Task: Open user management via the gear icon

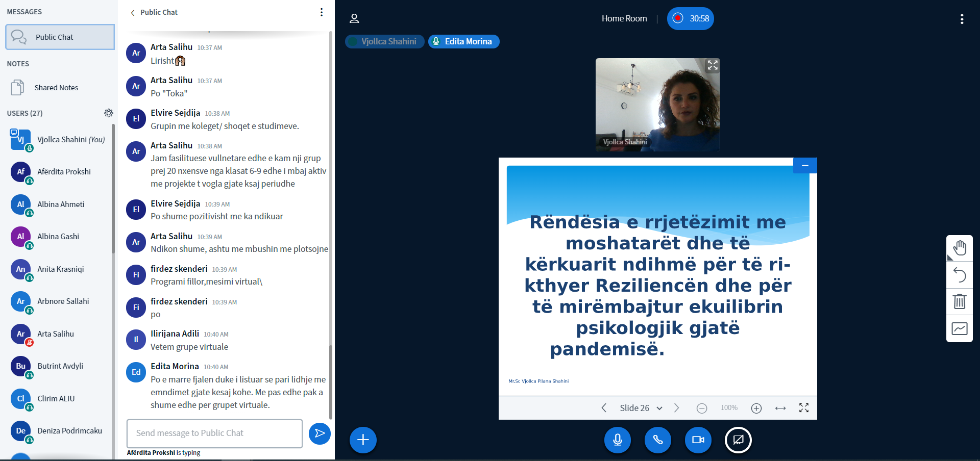Action: (x=109, y=113)
